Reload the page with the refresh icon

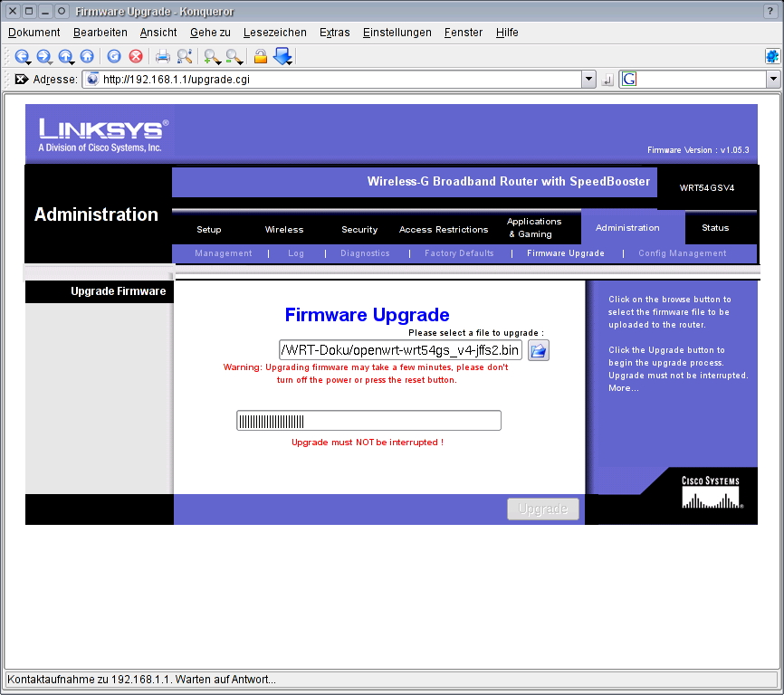(114, 56)
